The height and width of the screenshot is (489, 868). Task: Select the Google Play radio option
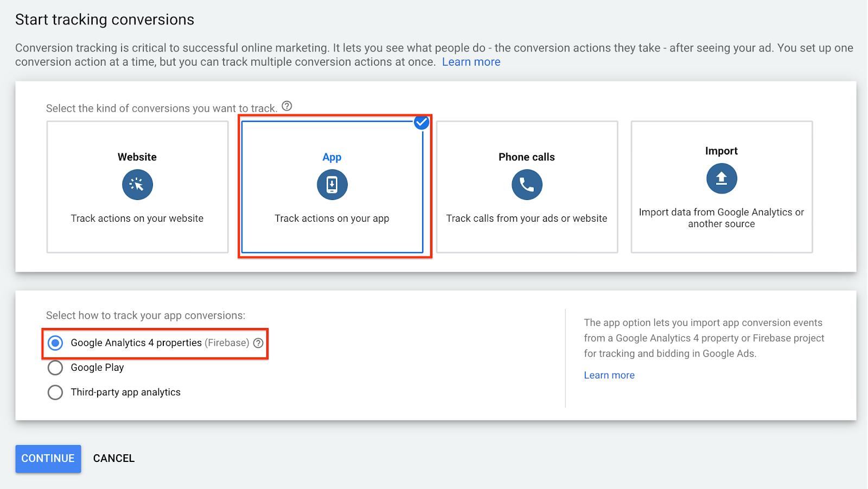(55, 368)
